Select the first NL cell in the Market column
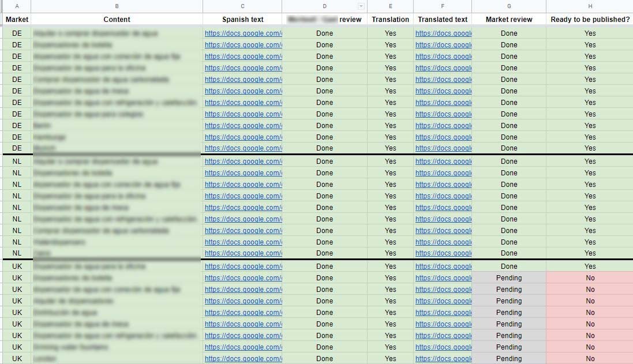633x364 pixels. coord(17,161)
